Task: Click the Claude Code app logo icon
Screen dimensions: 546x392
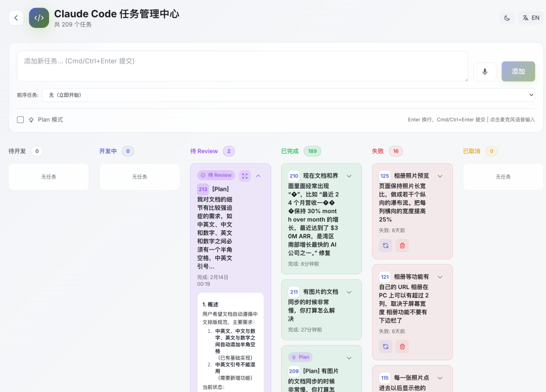Action: click(39, 18)
